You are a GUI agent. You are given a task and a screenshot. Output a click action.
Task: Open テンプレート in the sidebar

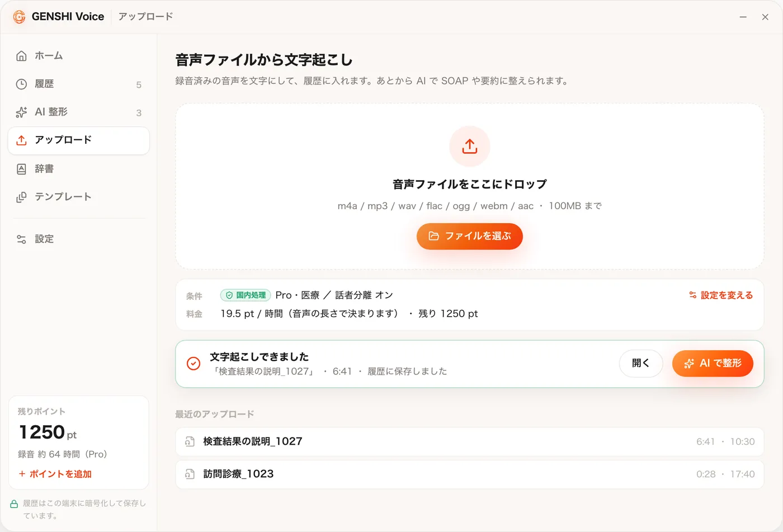78,197
